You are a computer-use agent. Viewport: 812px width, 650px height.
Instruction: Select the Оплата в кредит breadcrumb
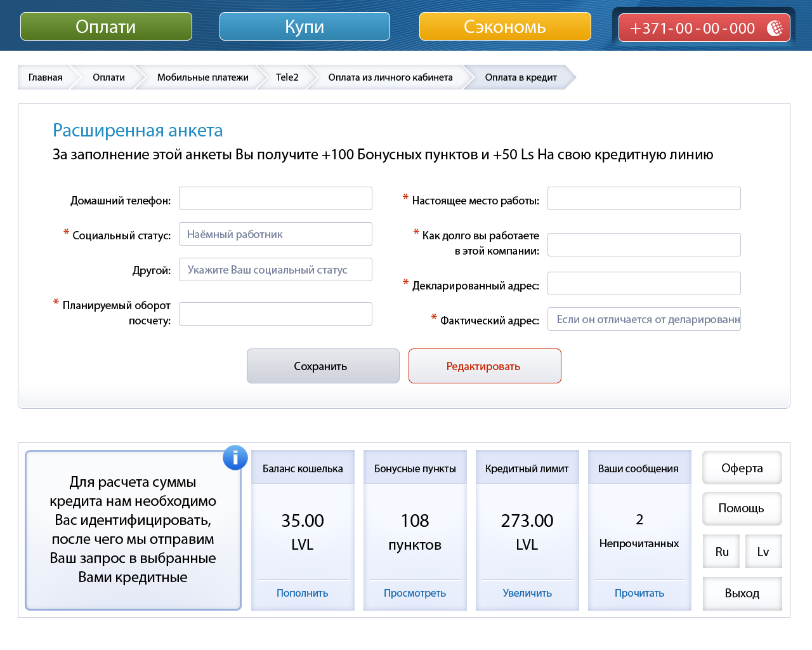pos(521,77)
